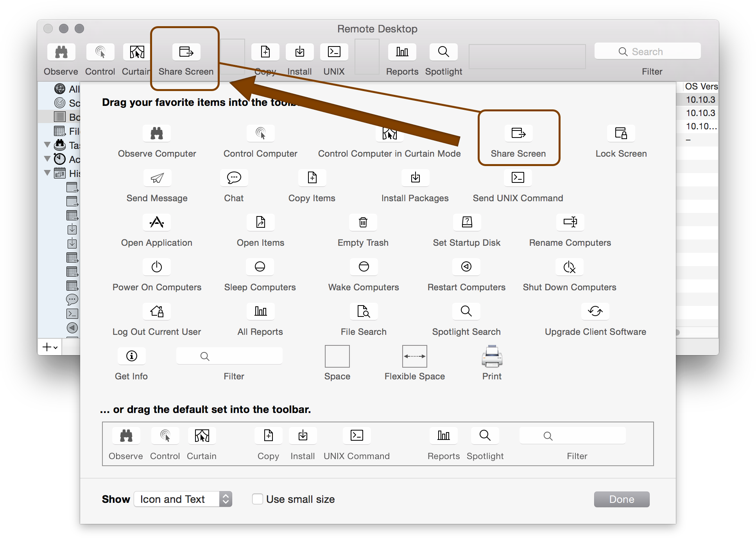
Task: Collapse the disclosure triangle beside the clock sidebar item
Action: (x=48, y=159)
